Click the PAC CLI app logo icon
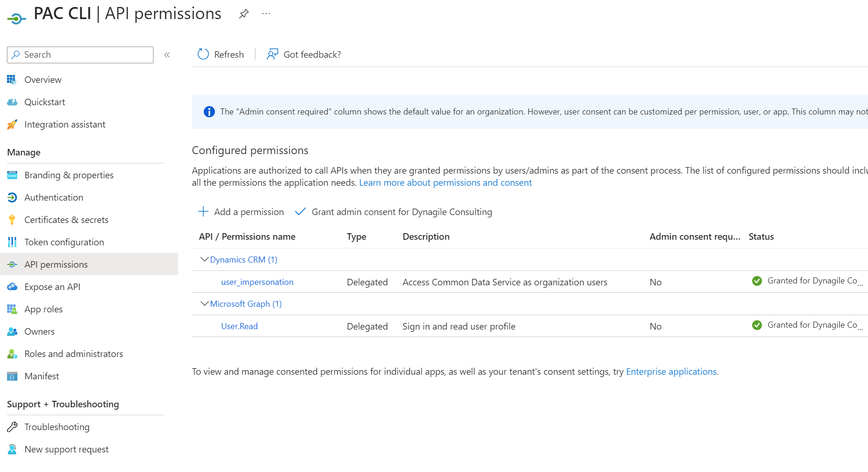Image resolution: width=868 pixels, height=472 pixels. [17, 19]
